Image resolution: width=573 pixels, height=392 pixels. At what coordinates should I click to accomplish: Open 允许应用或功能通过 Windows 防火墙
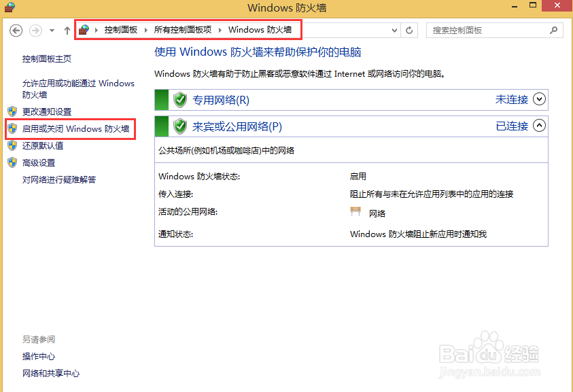point(78,89)
